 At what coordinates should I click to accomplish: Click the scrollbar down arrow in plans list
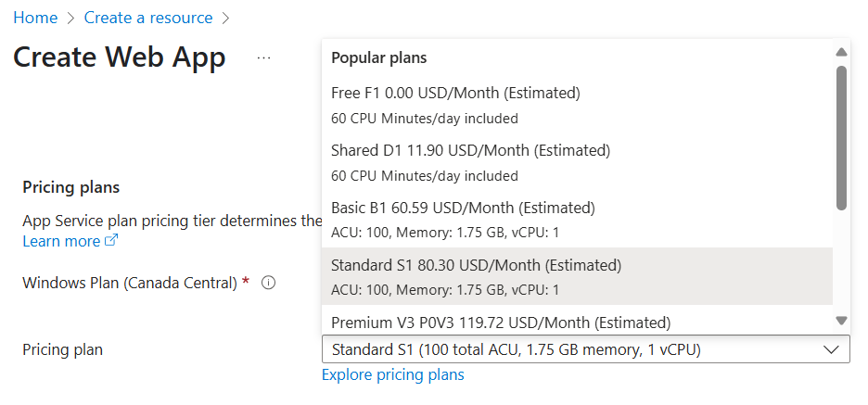coord(841,321)
